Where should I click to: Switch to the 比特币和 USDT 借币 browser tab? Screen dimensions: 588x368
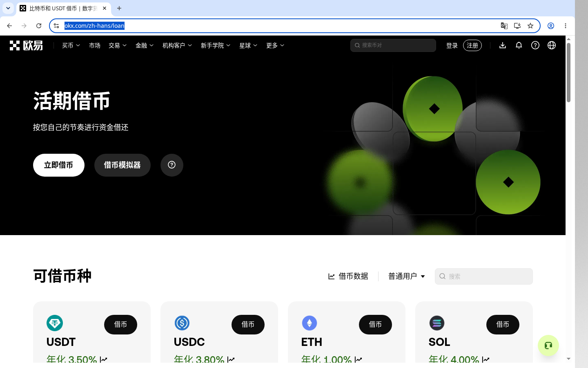tap(63, 8)
